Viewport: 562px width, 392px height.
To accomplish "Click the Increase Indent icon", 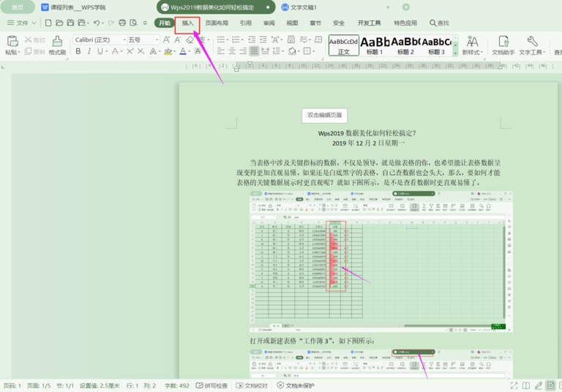I will pos(263,39).
